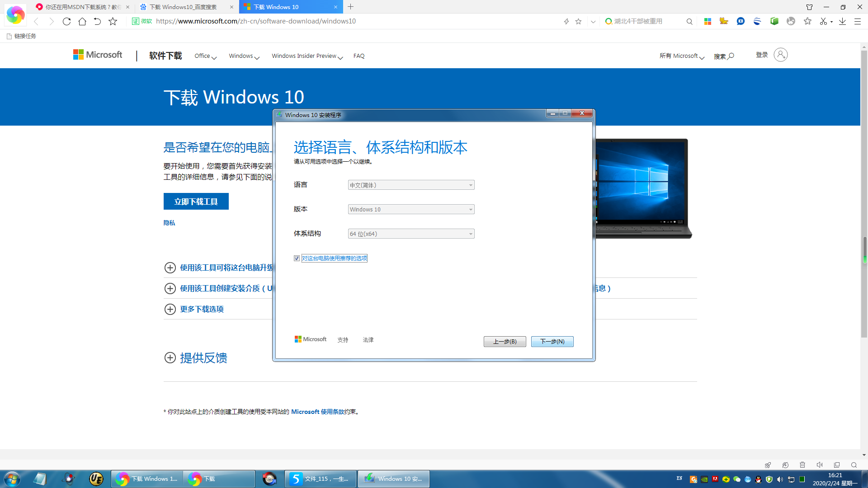Image resolution: width=868 pixels, height=488 pixels.
Task: Open the browser hamburger menu
Action: 857,21
